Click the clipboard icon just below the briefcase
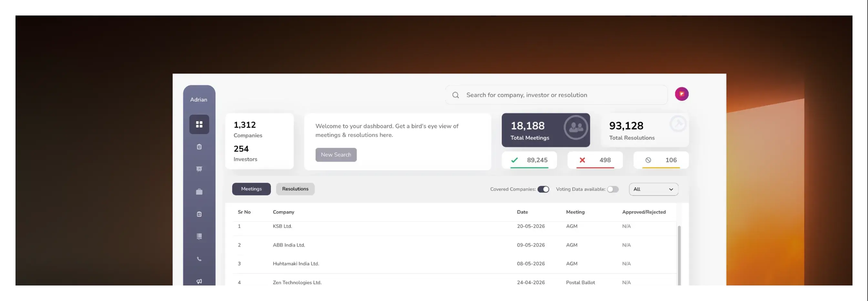868x301 pixels. [x=199, y=214]
